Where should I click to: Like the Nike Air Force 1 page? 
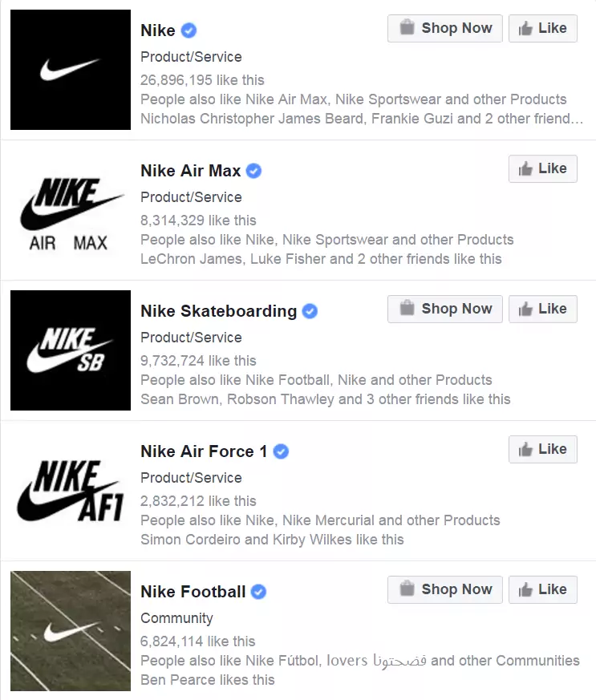[543, 449]
